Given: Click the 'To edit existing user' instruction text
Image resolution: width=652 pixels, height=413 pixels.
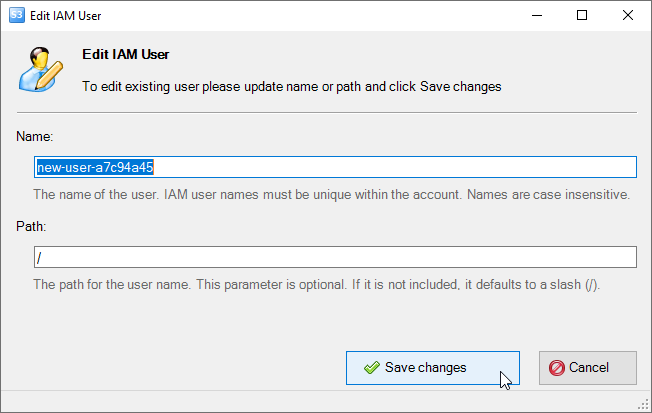Looking at the screenshot, I should point(291,87).
